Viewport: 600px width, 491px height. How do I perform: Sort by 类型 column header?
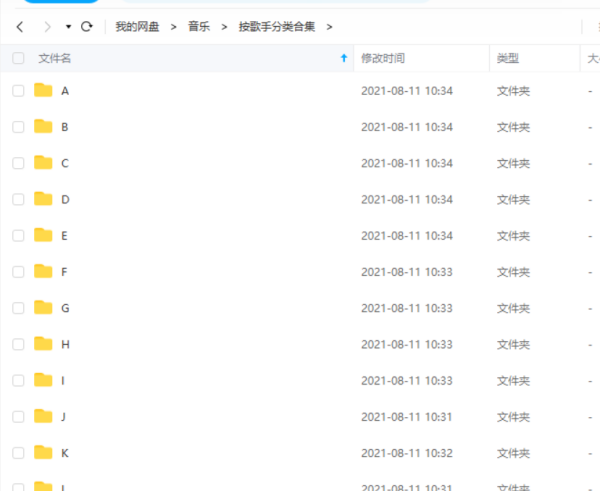click(x=508, y=59)
